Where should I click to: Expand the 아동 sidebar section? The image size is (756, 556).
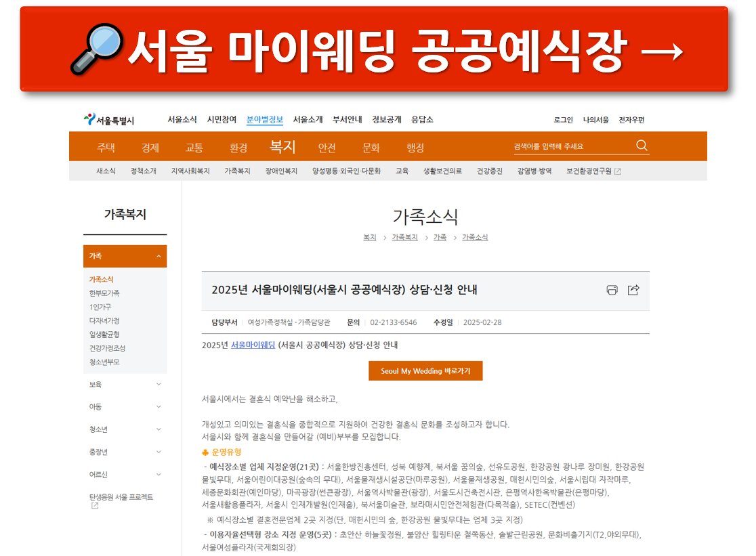(x=125, y=406)
